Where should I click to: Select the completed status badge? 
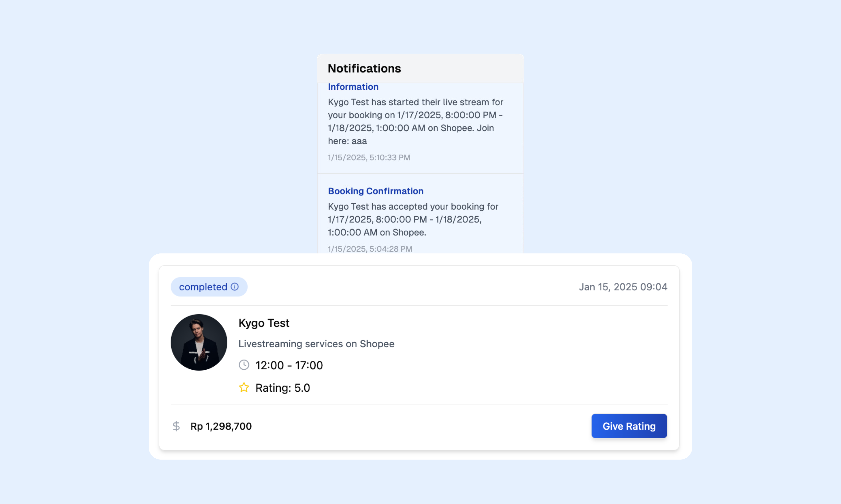pyautogui.click(x=209, y=287)
